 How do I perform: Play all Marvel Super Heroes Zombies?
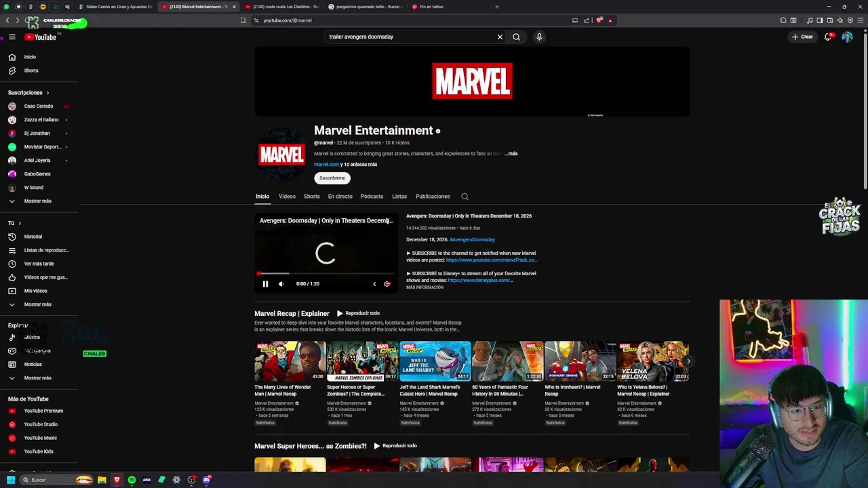pyautogui.click(x=395, y=446)
